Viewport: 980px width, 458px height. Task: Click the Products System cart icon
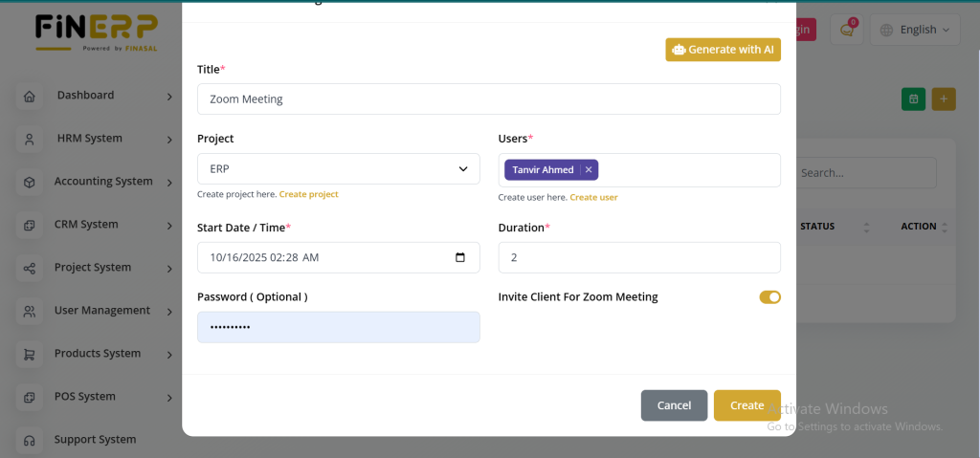(30, 355)
